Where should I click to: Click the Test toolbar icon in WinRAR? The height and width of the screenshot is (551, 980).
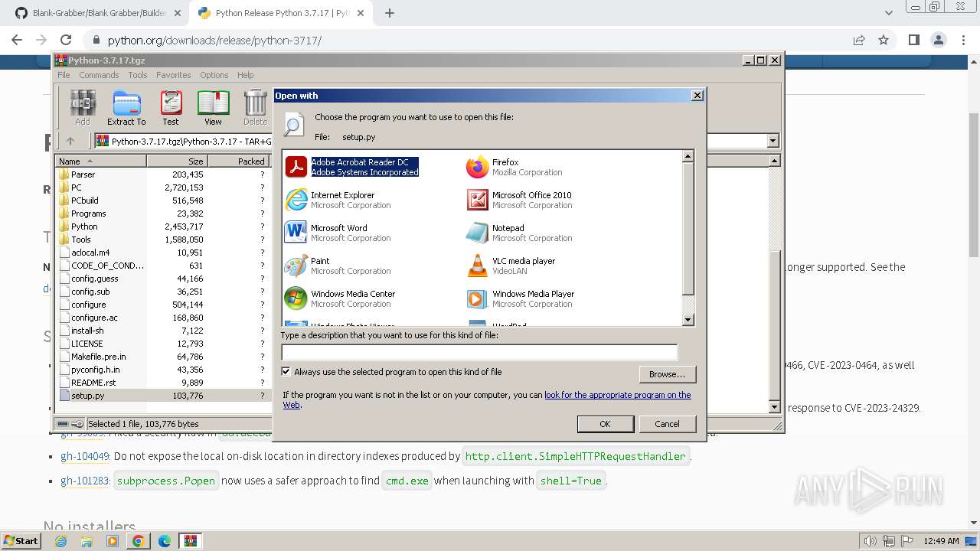(171, 107)
